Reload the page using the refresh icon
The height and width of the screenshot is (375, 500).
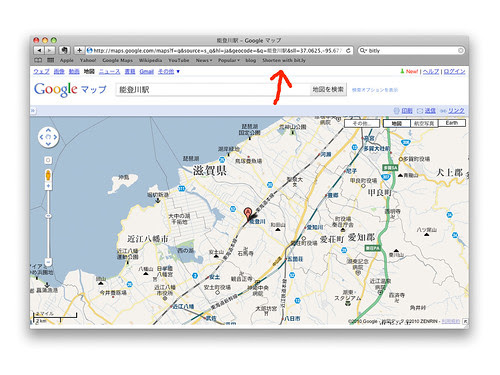coord(348,51)
